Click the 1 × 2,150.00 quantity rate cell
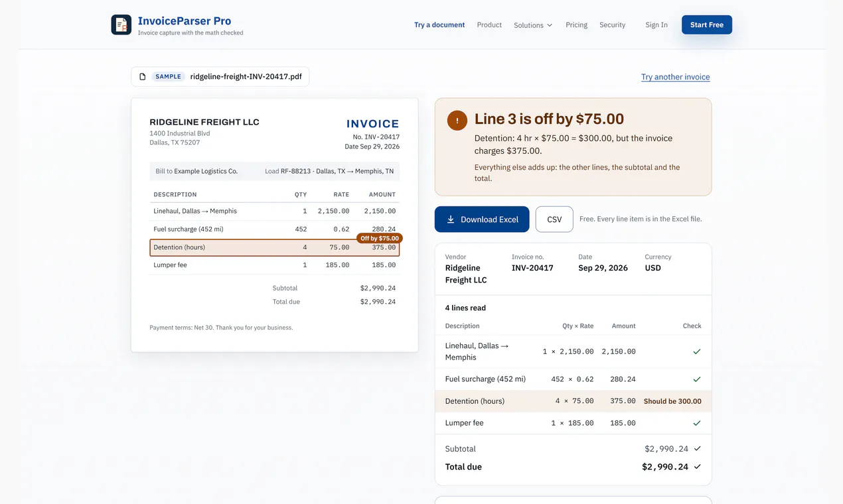This screenshot has height=504, width=843. (x=568, y=351)
